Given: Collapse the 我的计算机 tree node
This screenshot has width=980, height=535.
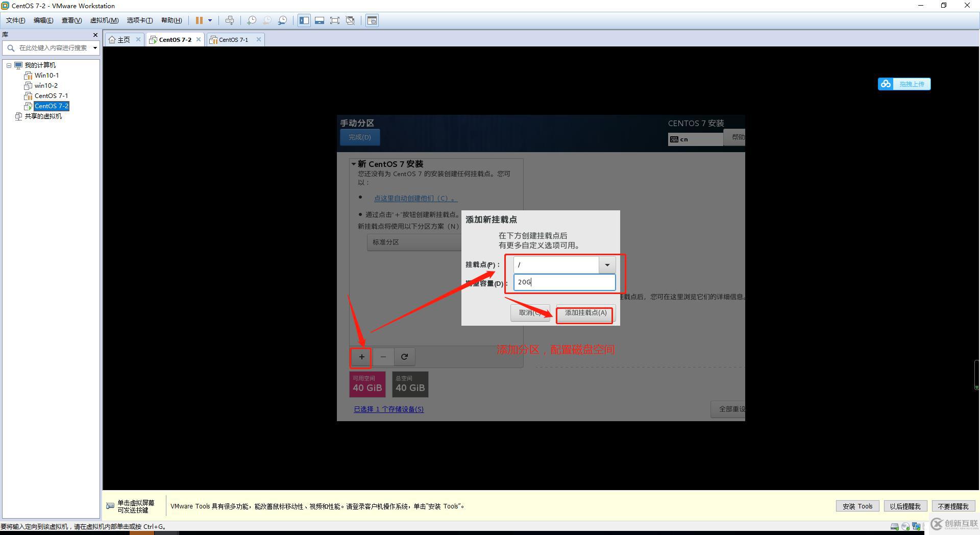Looking at the screenshot, I should (x=9, y=65).
